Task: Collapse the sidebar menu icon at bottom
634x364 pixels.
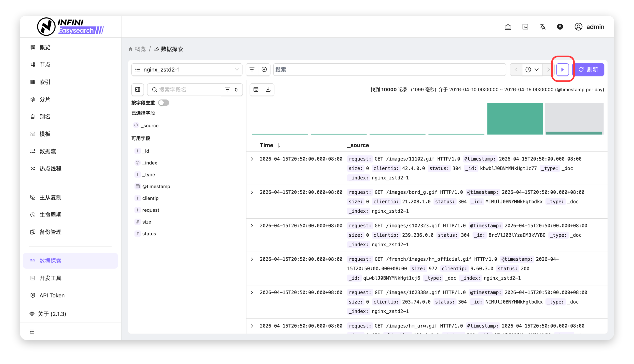Action: [32, 331]
